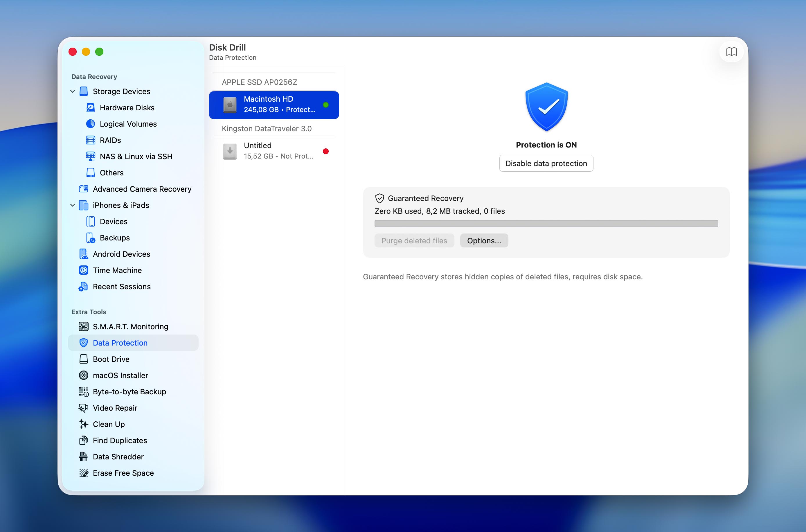Click the green zoom window button
Viewport: 806px width, 532px height.
(x=99, y=52)
